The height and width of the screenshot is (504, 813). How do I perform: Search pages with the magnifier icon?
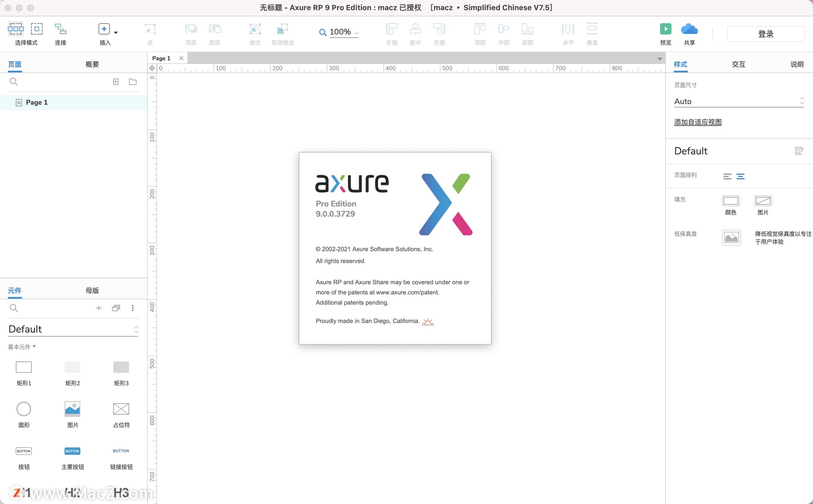click(14, 82)
